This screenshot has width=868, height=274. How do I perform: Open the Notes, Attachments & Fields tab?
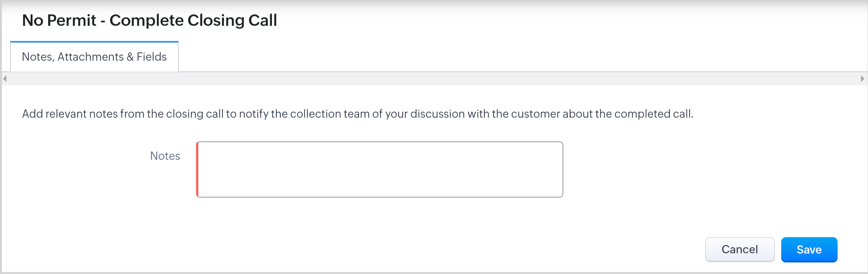[94, 57]
